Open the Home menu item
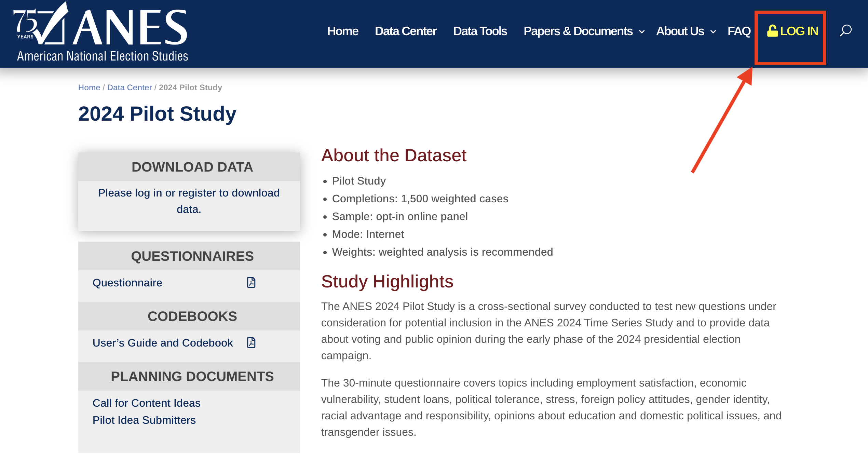Screen dimensions: 868x473 (x=343, y=31)
